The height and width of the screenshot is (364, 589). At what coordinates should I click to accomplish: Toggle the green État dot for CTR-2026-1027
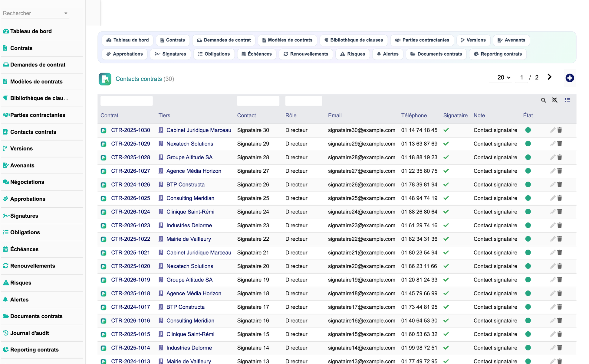pos(528,171)
